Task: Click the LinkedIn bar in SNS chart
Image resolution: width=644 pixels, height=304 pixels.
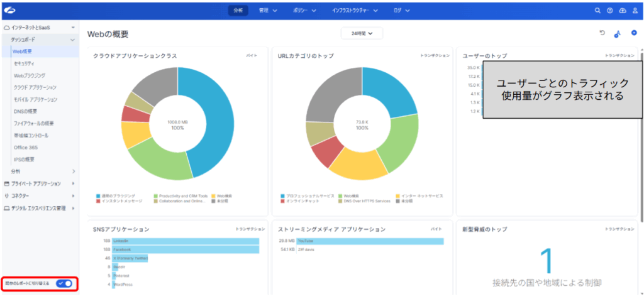Action: tap(186, 241)
